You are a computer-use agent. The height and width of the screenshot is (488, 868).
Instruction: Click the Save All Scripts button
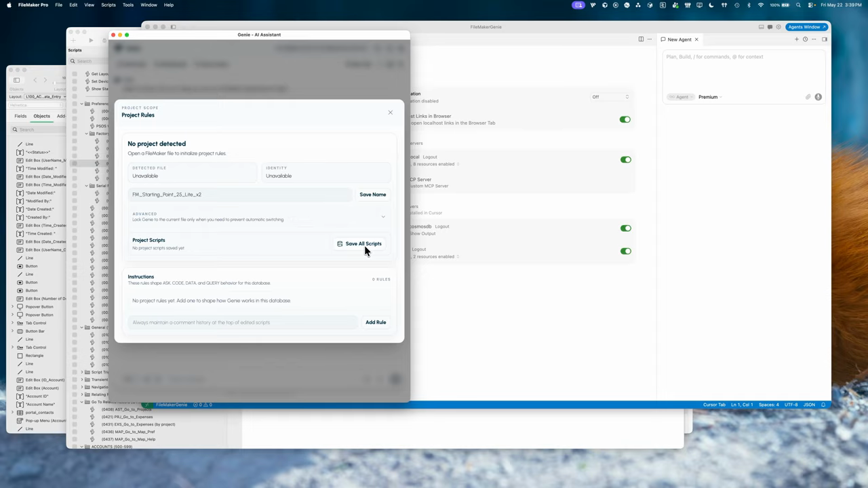click(x=359, y=244)
